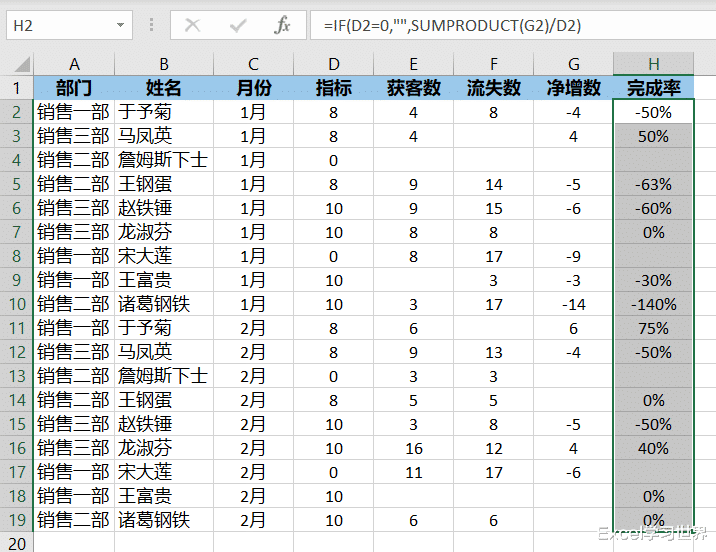Select cell G10 showing -14
The height and width of the screenshot is (552, 716).
click(x=574, y=304)
